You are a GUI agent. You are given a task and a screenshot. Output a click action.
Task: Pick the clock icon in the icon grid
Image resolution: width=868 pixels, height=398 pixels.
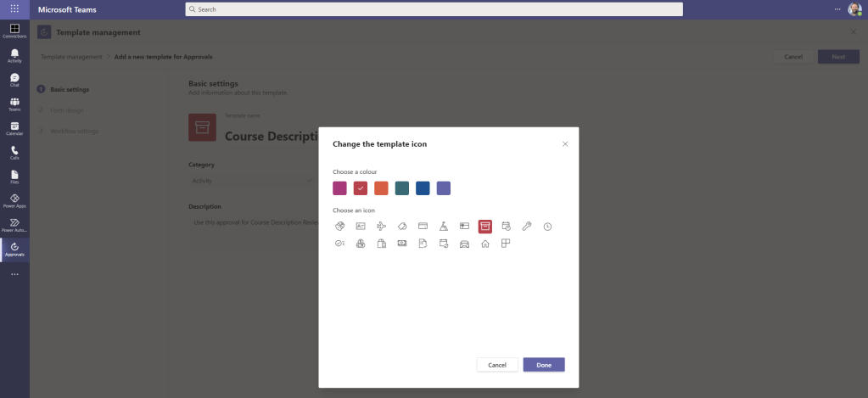click(547, 226)
